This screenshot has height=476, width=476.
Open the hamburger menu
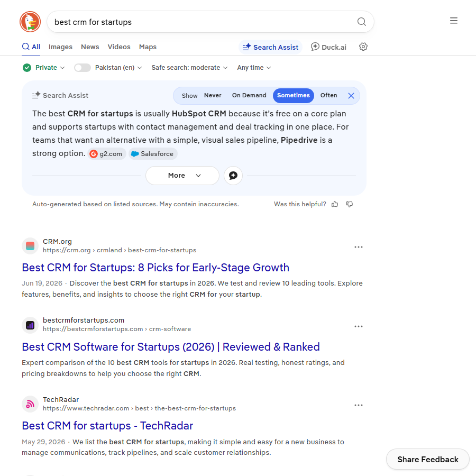point(454,21)
